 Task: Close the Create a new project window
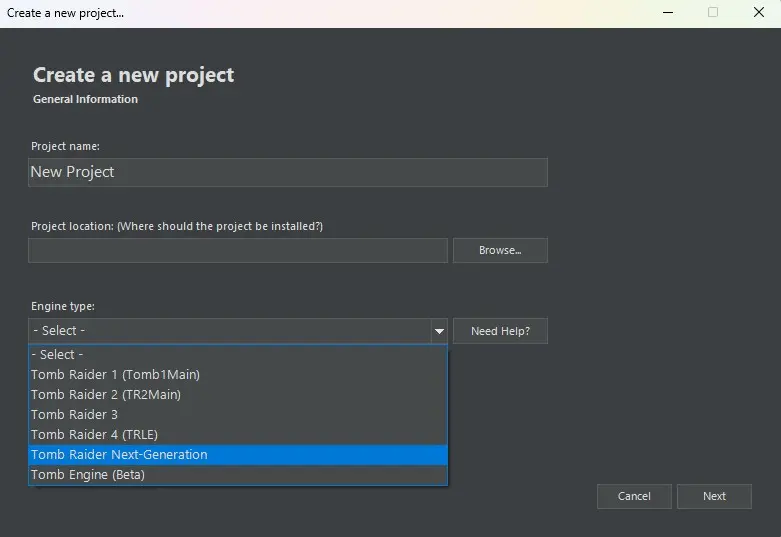758,13
